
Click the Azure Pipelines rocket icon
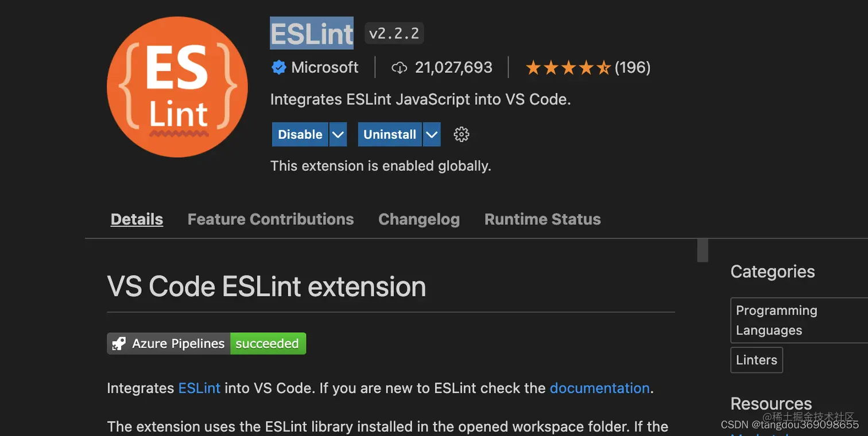coord(119,344)
